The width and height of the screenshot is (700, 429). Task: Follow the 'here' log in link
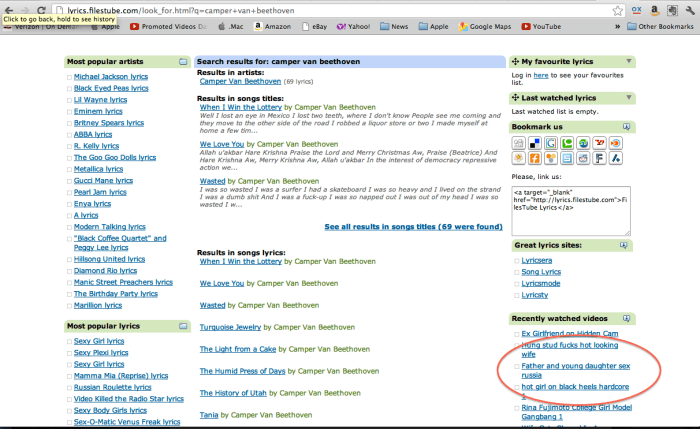pyautogui.click(x=541, y=75)
